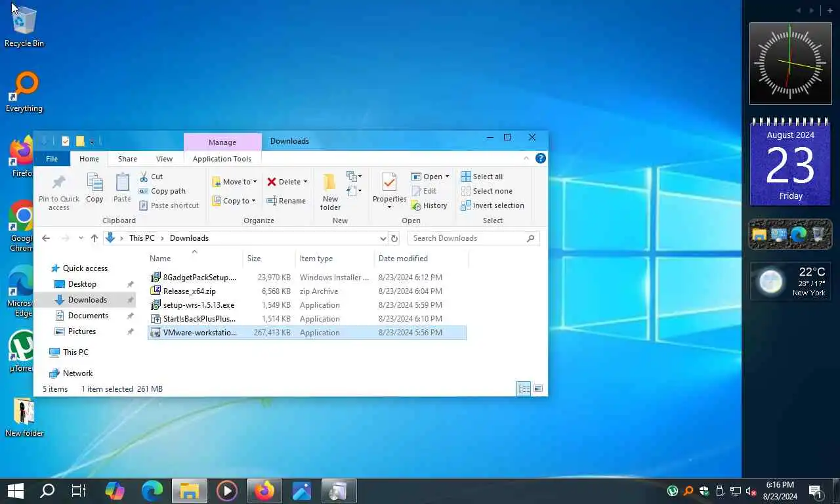Screen dimensions: 840x504
Task: Open Documents in navigation pane
Action: [88, 316]
